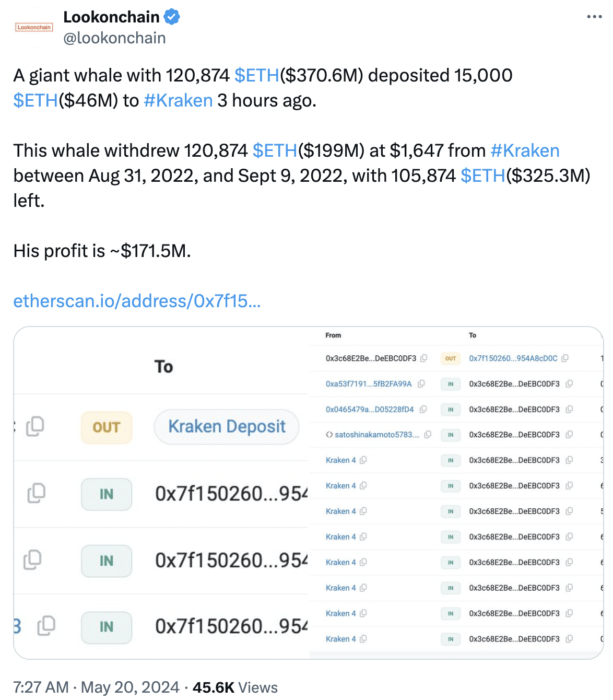Click copy icon next to the first Kraken 4 entry
The height and width of the screenshot is (700, 613).
[x=364, y=460]
